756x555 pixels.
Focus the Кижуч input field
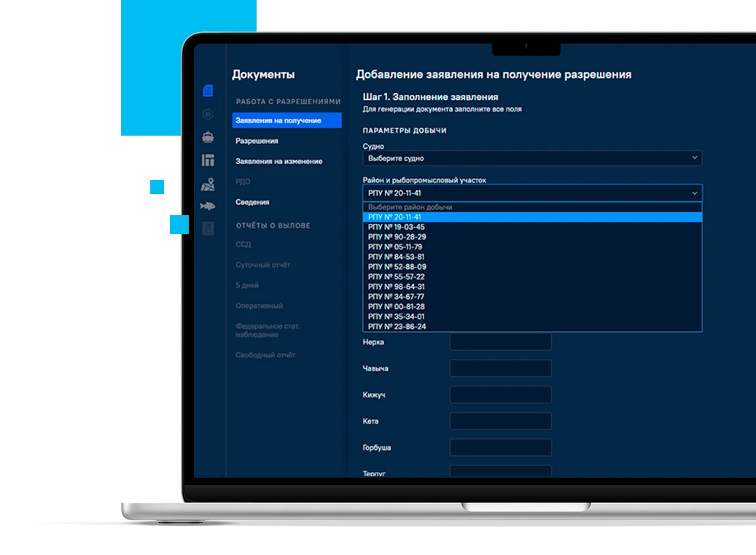[x=500, y=395]
